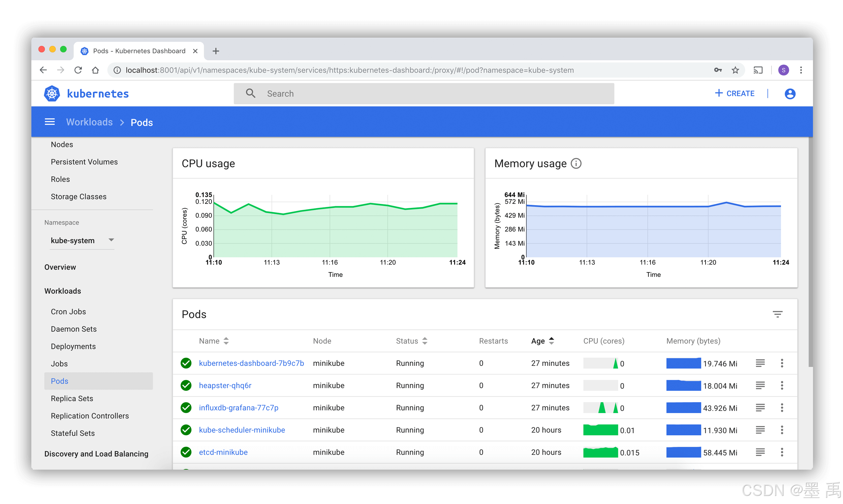Viewport: 843px width, 504px height.
Task: View logs for heapster-qhq6r pod
Action: pyautogui.click(x=760, y=385)
